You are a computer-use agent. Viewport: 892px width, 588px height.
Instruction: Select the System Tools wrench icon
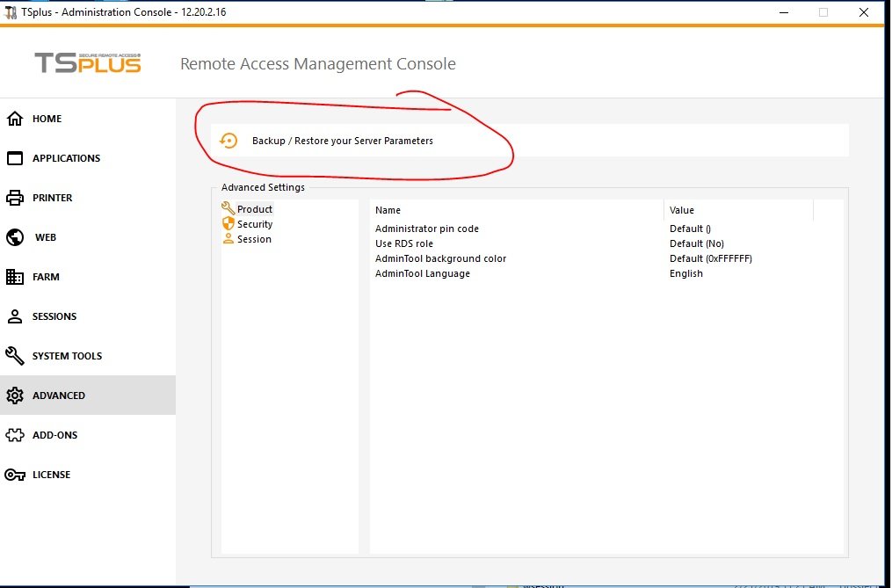(x=15, y=356)
